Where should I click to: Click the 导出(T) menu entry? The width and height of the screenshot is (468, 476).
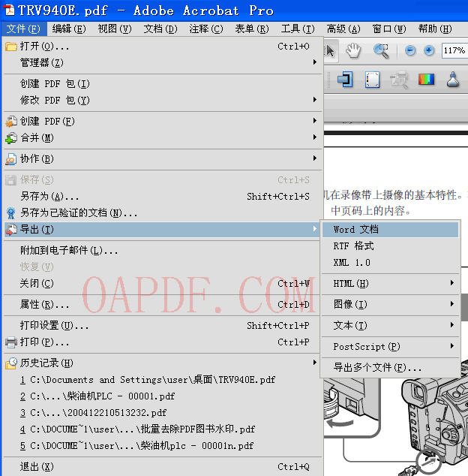(x=163, y=230)
